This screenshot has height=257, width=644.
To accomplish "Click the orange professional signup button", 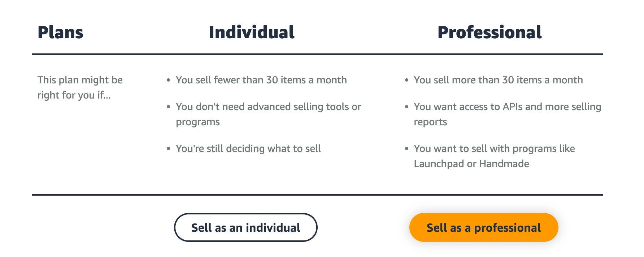I will coord(484,227).
